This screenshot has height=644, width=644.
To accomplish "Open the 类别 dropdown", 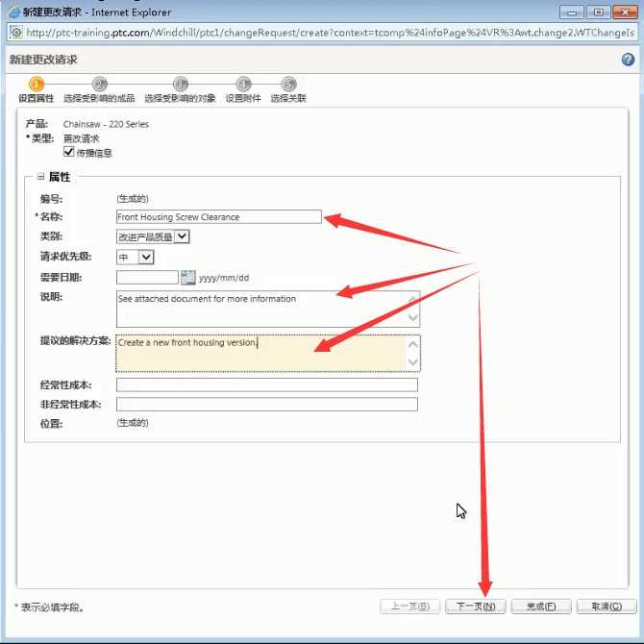I will click(x=153, y=236).
